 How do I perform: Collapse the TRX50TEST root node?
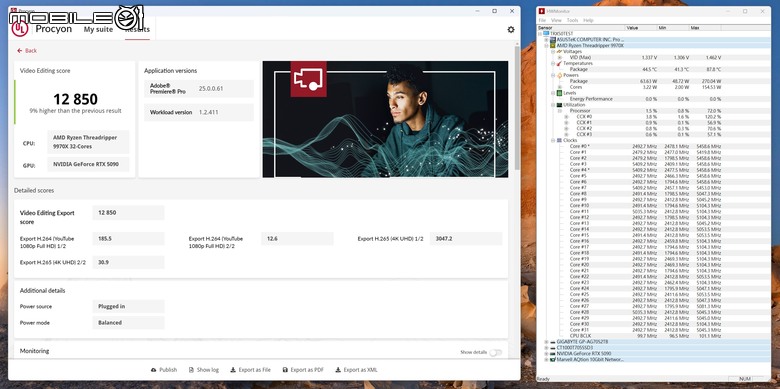pyautogui.click(x=540, y=33)
